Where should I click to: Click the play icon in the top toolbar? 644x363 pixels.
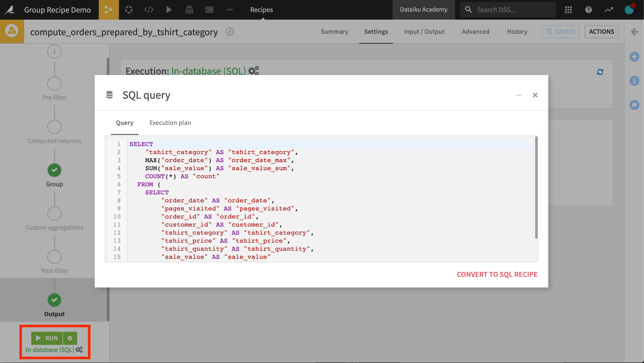[169, 10]
